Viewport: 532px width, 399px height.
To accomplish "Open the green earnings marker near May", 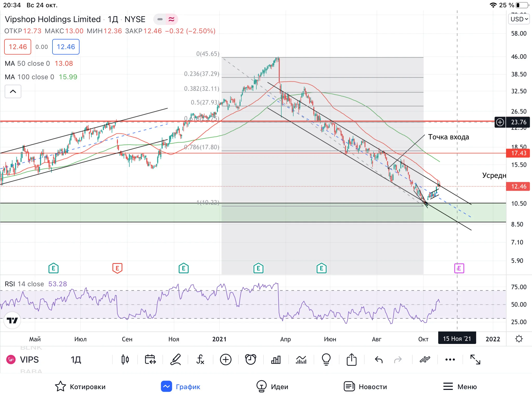I will pos(54,268).
